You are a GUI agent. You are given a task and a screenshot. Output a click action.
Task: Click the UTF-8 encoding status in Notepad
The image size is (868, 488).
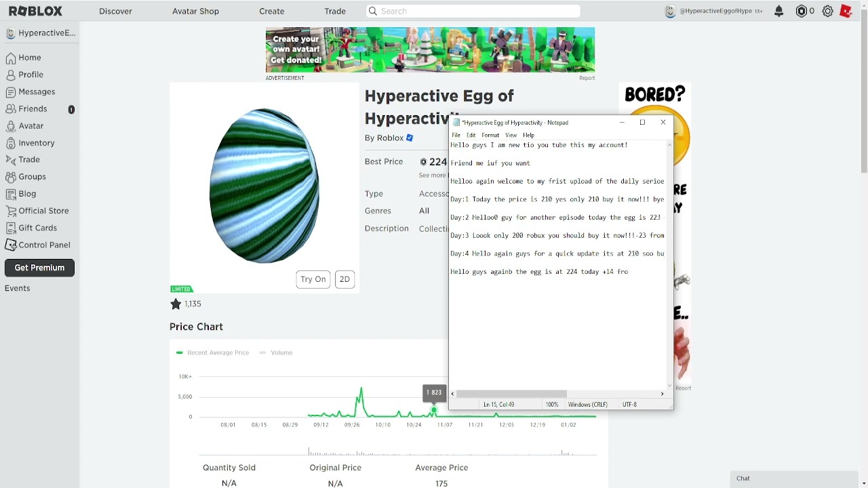629,405
